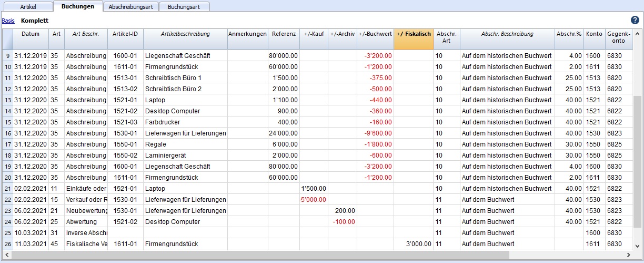
Task: Click the -375.00 Buchwert value
Action: coord(375,77)
